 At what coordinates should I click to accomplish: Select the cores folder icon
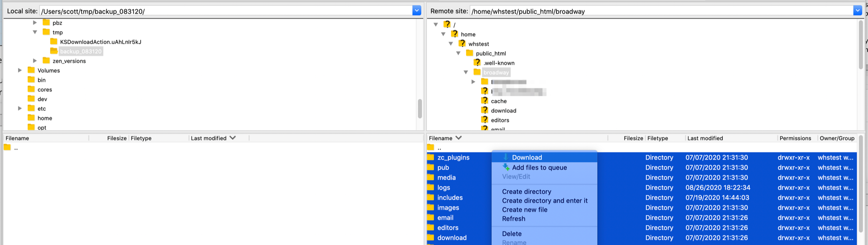click(31, 89)
